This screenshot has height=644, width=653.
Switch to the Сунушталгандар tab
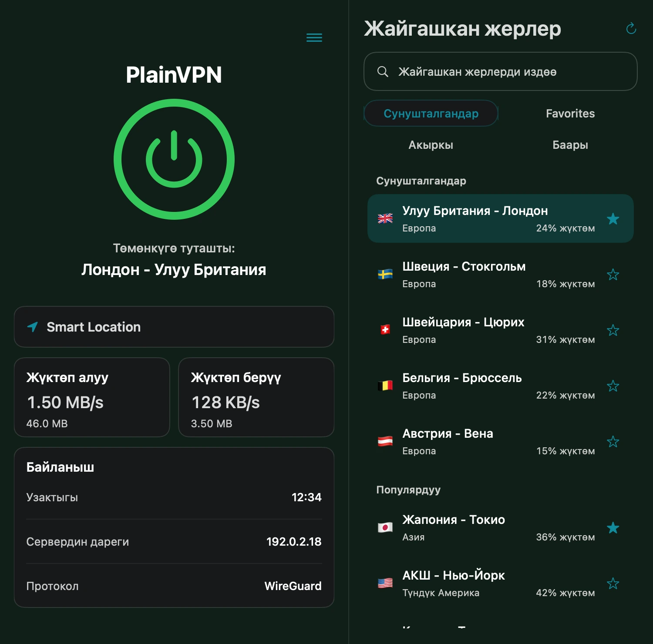[x=431, y=114]
